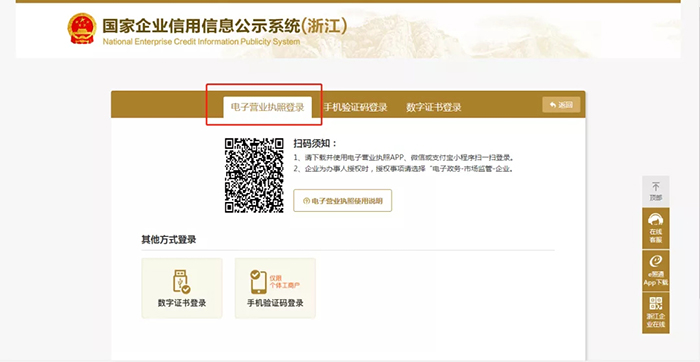Open 电子营业执照使用说明 button
Screen dimensions: 700x362
[x=342, y=200]
